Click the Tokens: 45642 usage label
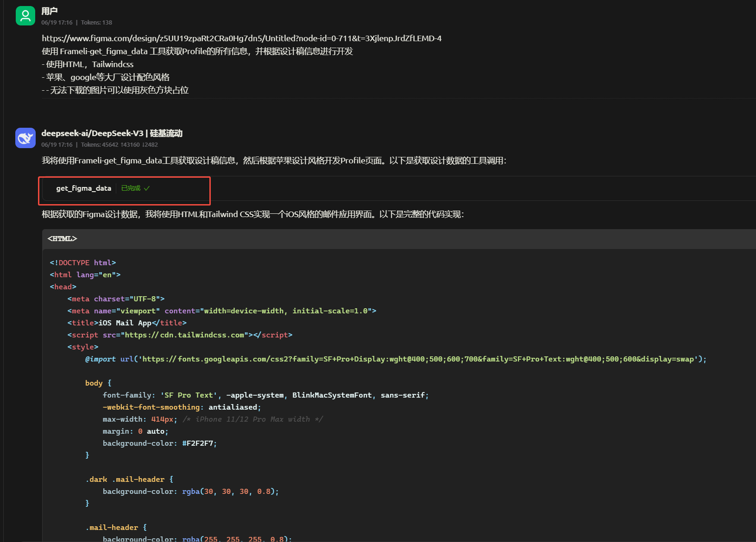Viewport: 756px width, 542px height. click(120, 145)
